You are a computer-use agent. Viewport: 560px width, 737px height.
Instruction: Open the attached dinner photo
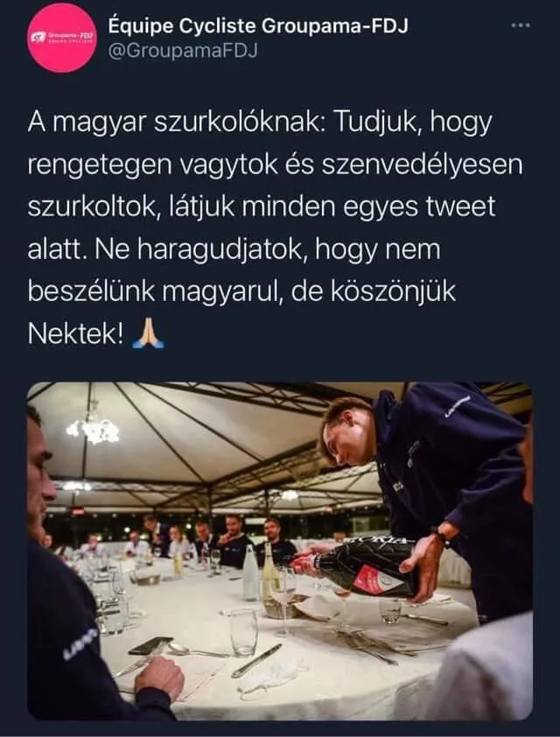280,551
